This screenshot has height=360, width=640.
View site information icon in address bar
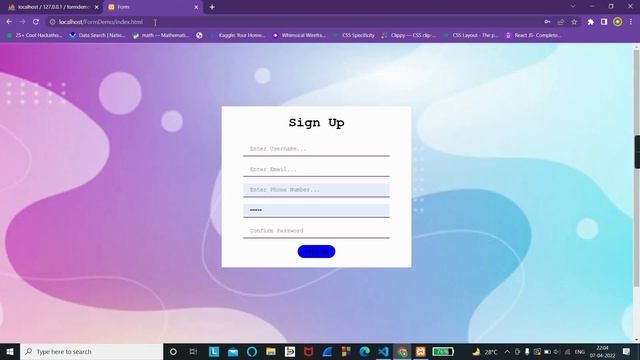click(52, 22)
